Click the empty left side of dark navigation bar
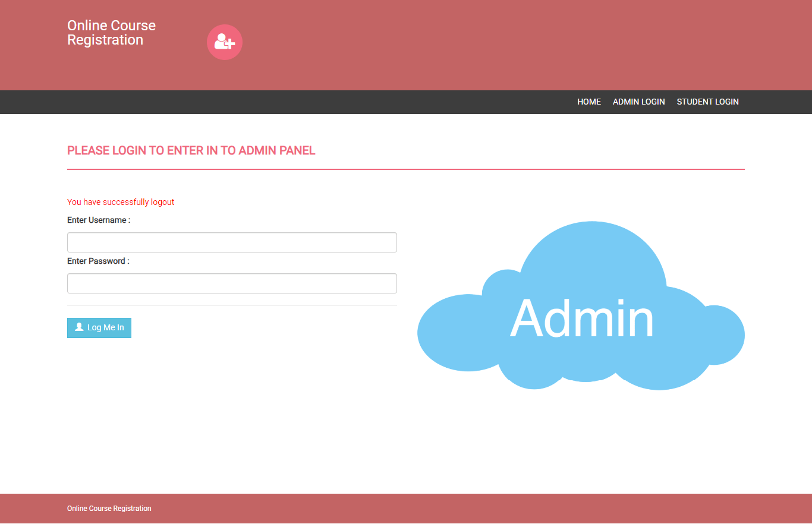The width and height of the screenshot is (812, 524). click(x=238, y=102)
